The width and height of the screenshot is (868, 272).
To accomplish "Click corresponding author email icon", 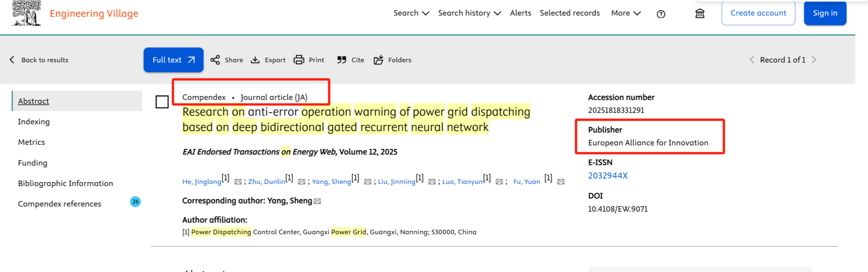I will click(318, 201).
